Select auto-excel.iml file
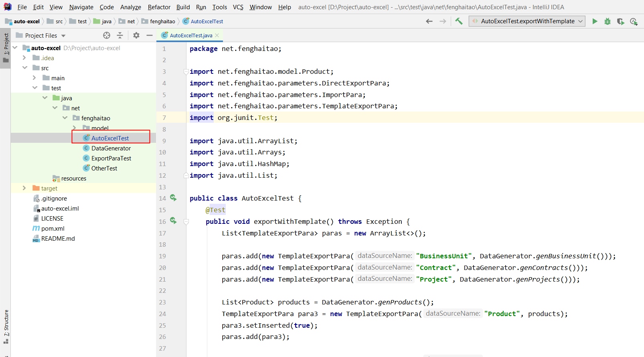This screenshot has width=644, height=357. pyautogui.click(x=56, y=208)
